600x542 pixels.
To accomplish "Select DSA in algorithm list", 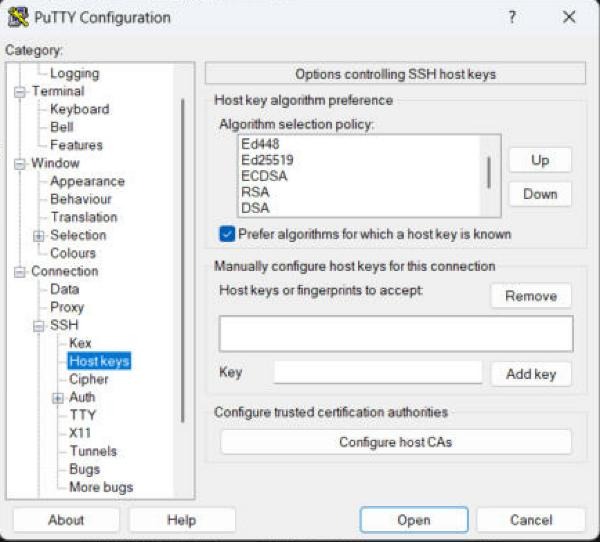I will tap(255, 208).
